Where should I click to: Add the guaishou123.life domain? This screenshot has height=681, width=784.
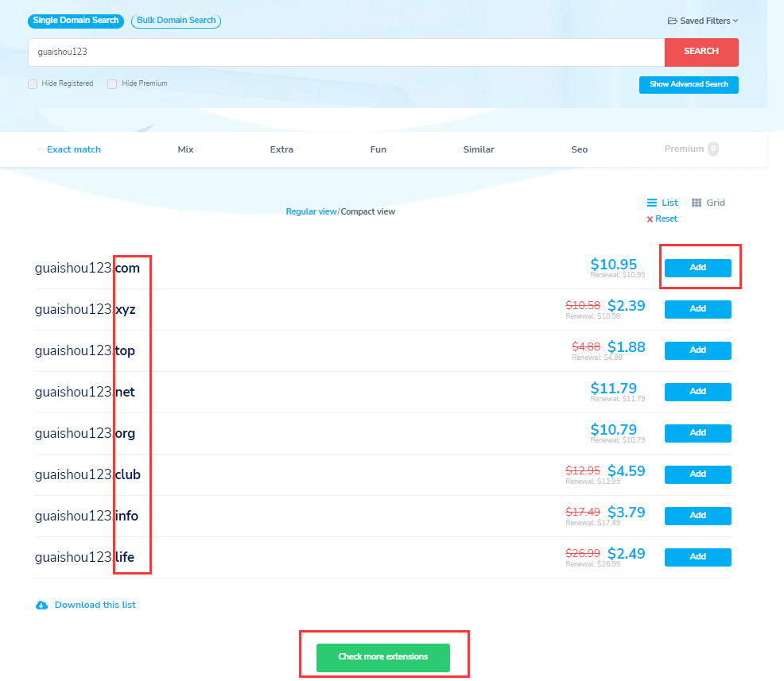697,557
